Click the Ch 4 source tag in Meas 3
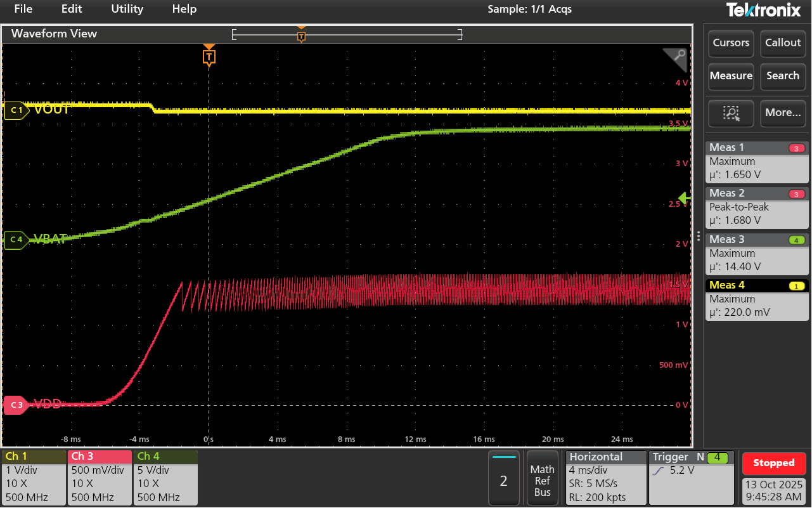812x508 pixels. tap(796, 240)
